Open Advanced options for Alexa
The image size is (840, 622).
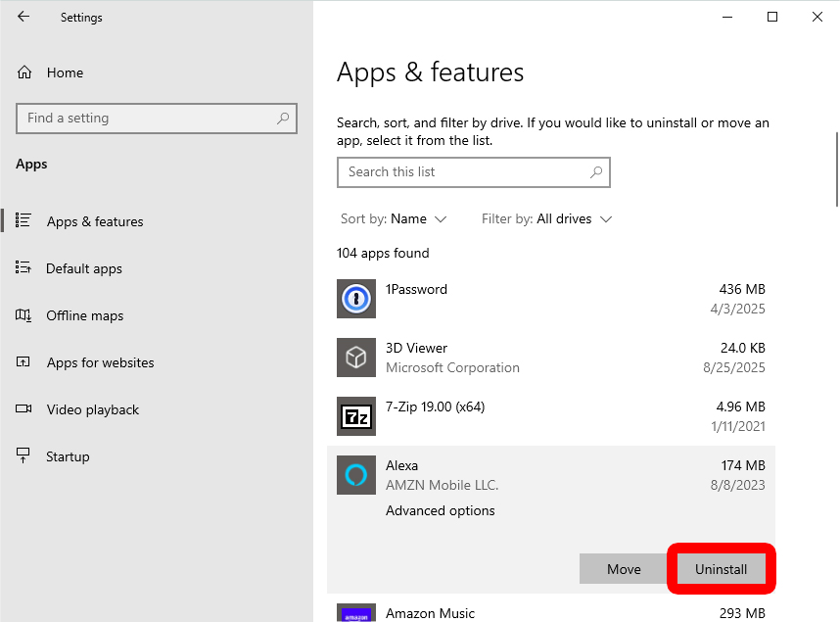[x=440, y=510]
